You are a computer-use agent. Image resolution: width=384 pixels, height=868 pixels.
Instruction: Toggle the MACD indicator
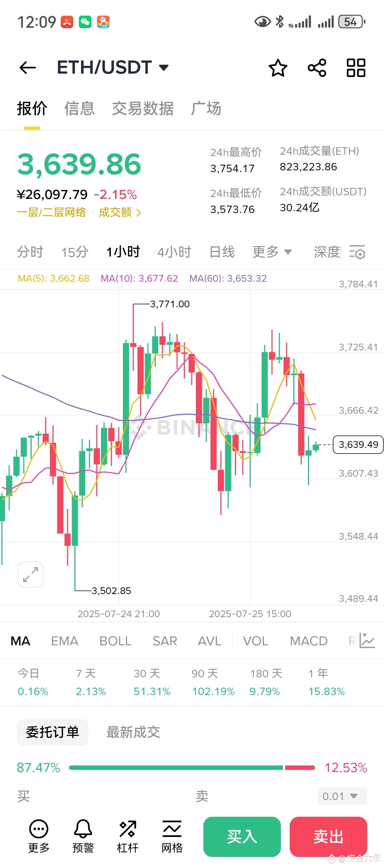click(x=309, y=640)
